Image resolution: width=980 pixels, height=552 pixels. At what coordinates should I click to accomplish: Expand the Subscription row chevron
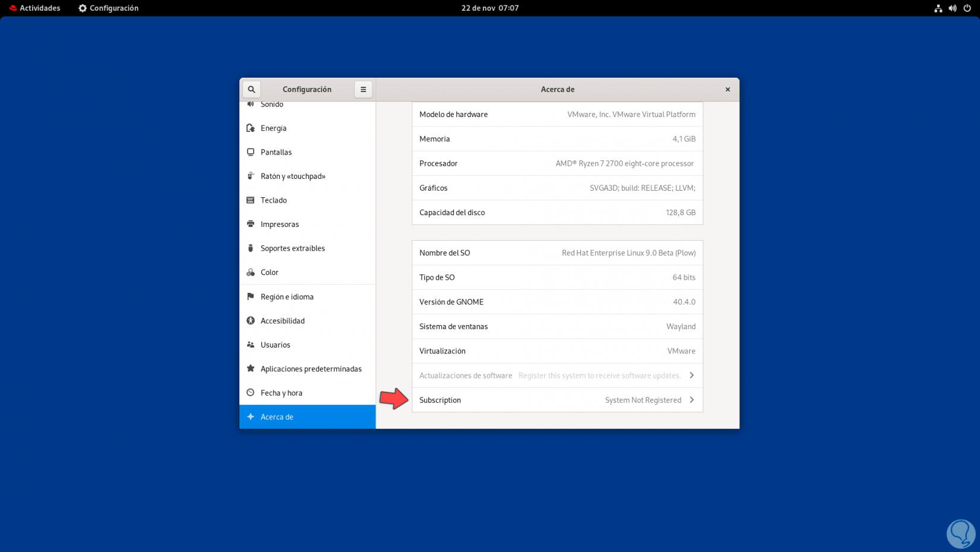coord(692,400)
